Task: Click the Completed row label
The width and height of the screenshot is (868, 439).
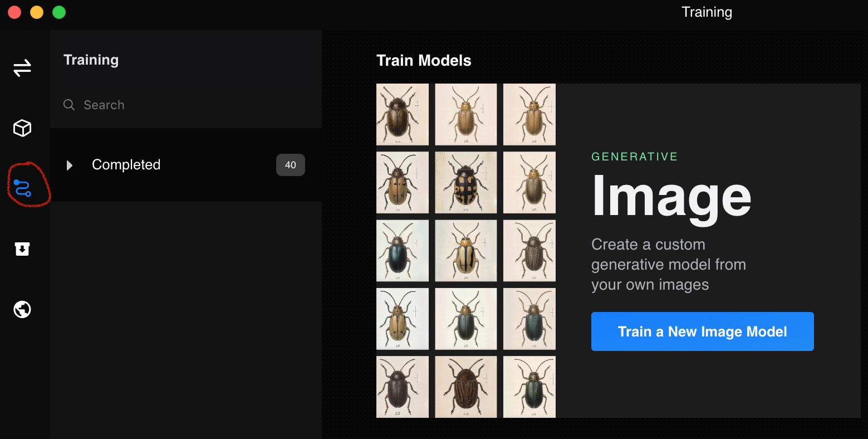Action: coord(126,165)
